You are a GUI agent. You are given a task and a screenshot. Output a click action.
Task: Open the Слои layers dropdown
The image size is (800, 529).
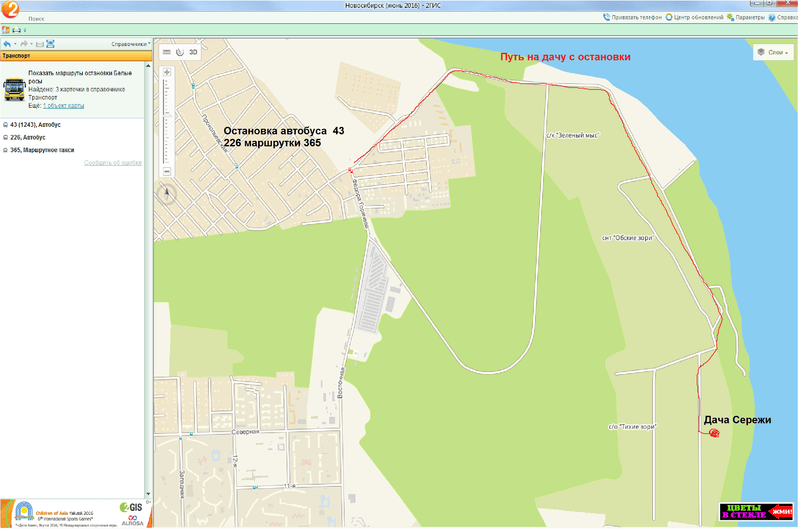[773, 52]
